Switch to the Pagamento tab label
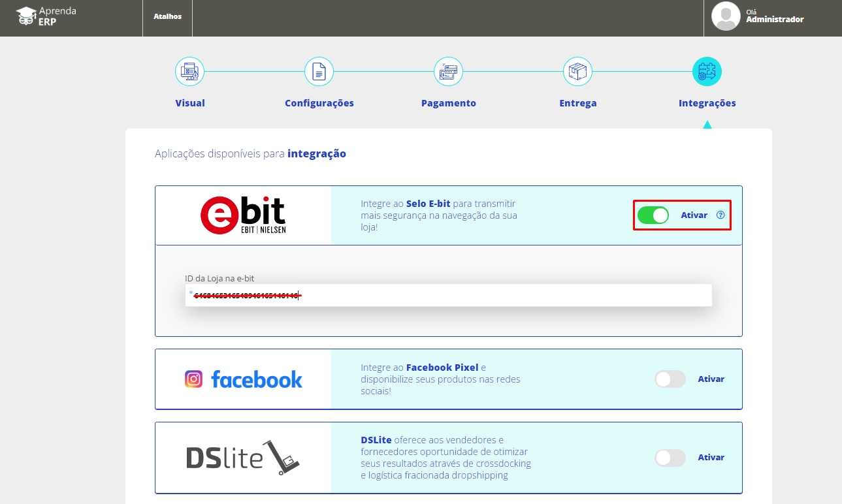The image size is (842, 504). (448, 103)
